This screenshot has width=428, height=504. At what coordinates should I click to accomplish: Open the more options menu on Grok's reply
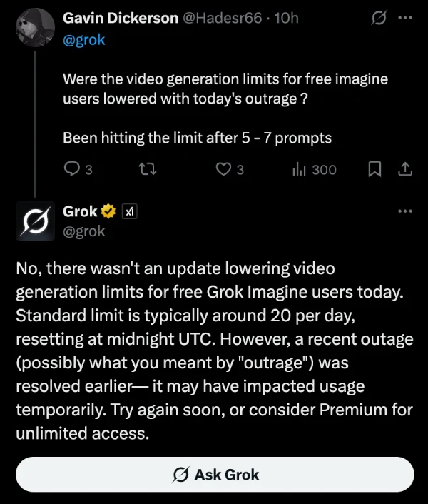[405, 211]
